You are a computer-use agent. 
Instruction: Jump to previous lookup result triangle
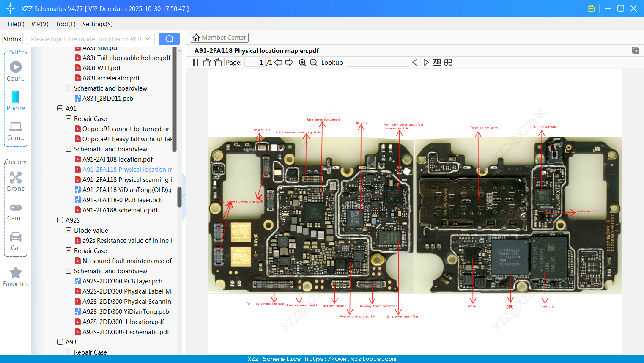pos(415,62)
